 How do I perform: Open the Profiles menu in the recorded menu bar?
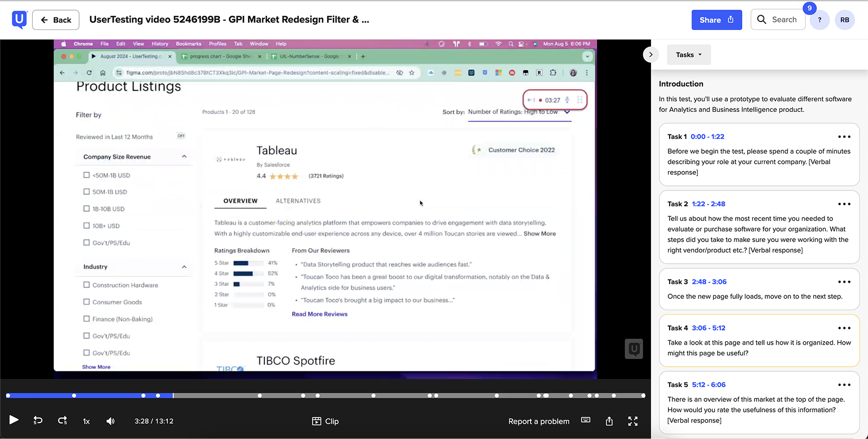tap(218, 44)
